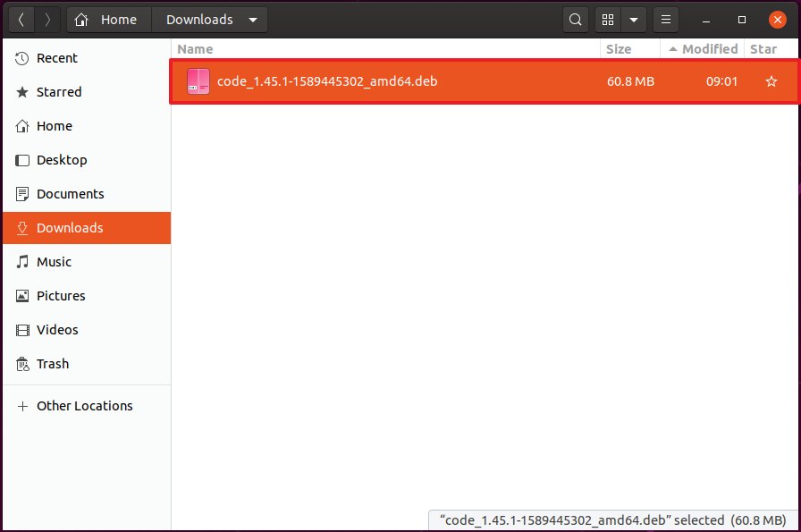801x532 pixels.
Task: Sort by Name column header
Action: [x=385, y=49]
